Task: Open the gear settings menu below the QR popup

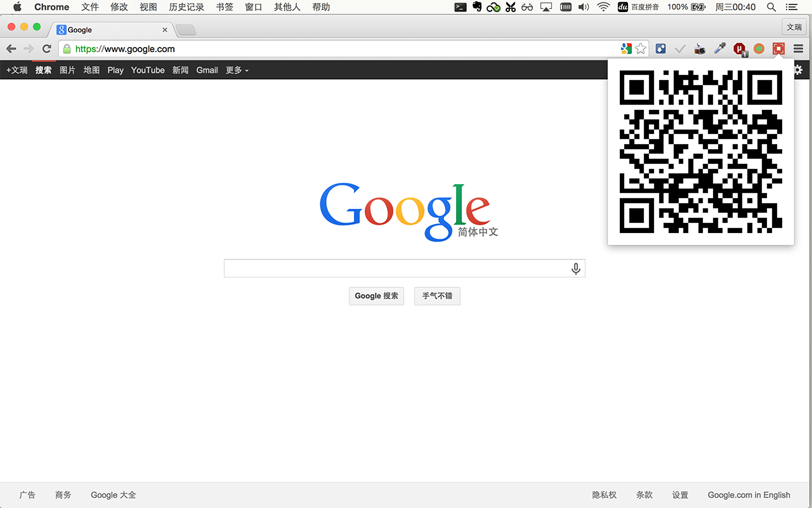Action: [x=797, y=70]
